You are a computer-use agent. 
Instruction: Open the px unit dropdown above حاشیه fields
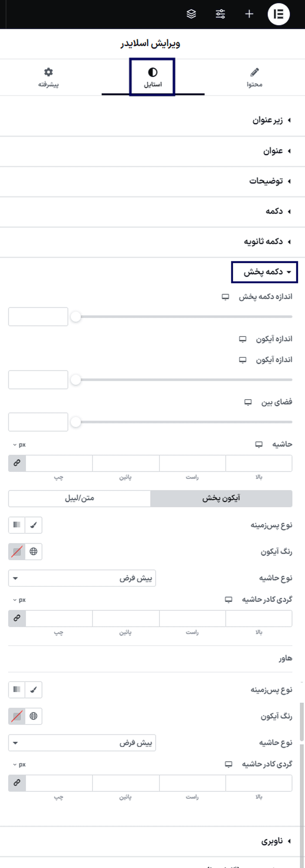pyautogui.click(x=20, y=444)
